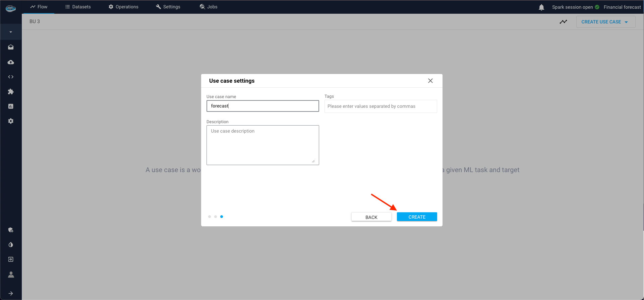Click the bar chart sidebar icon
Viewport: 644px width, 300px height.
point(11,106)
